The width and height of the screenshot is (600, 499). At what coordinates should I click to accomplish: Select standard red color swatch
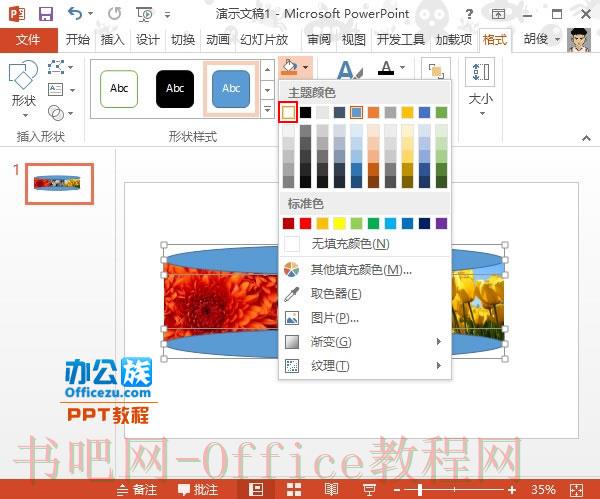(305, 223)
